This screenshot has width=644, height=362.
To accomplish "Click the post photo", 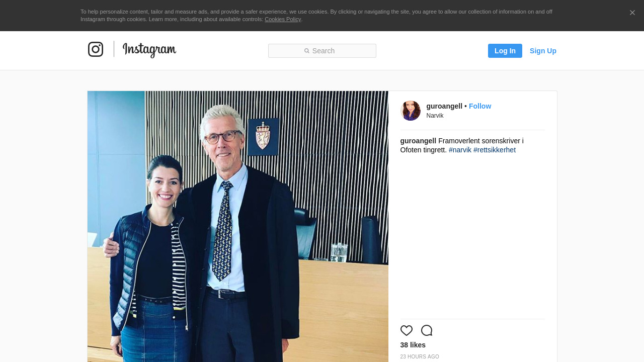I will (237, 226).
